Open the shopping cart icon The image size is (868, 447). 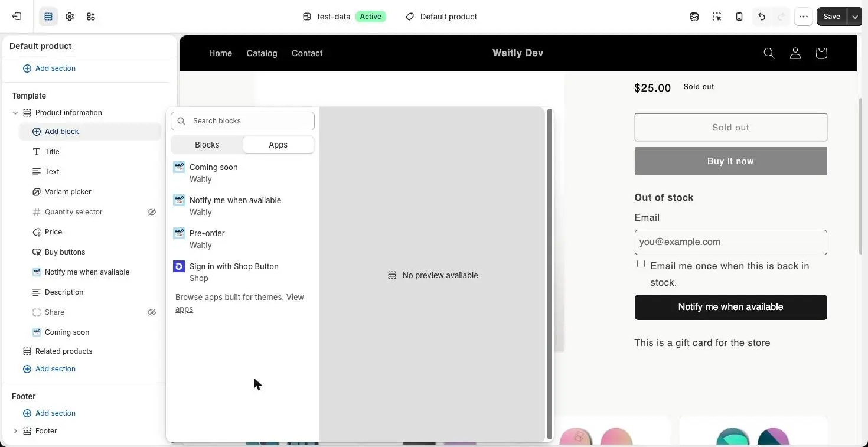point(821,53)
